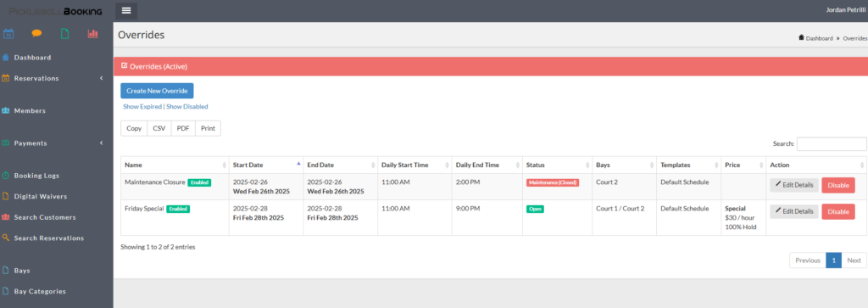
Task: Disable the Friday Special override
Action: click(838, 211)
